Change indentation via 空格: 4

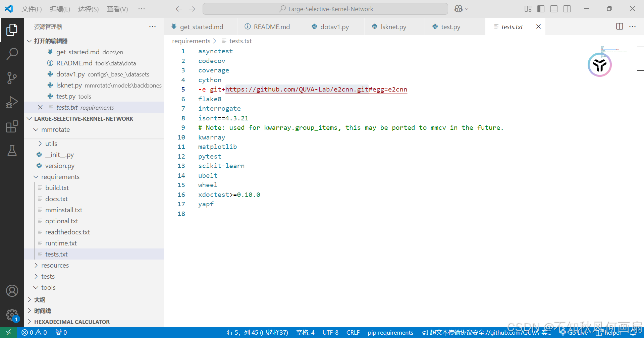tap(305, 332)
